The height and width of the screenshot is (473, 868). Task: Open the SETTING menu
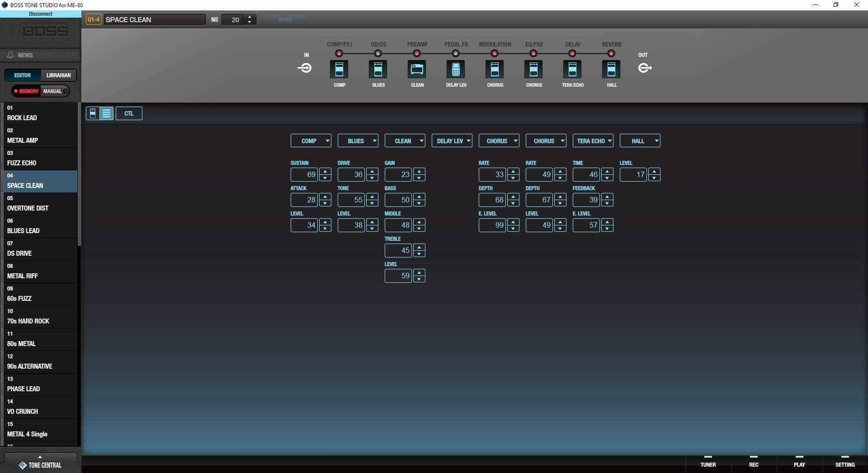[845, 464]
